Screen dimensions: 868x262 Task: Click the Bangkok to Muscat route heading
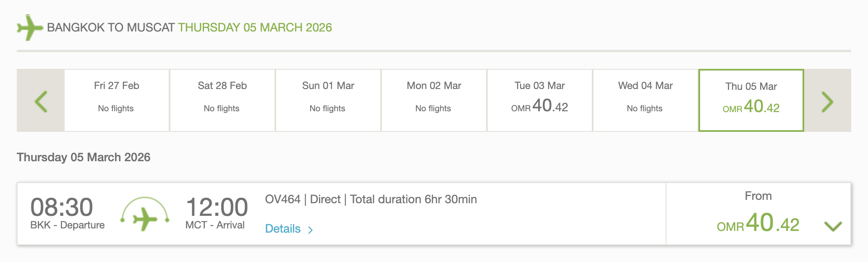[x=189, y=28]
